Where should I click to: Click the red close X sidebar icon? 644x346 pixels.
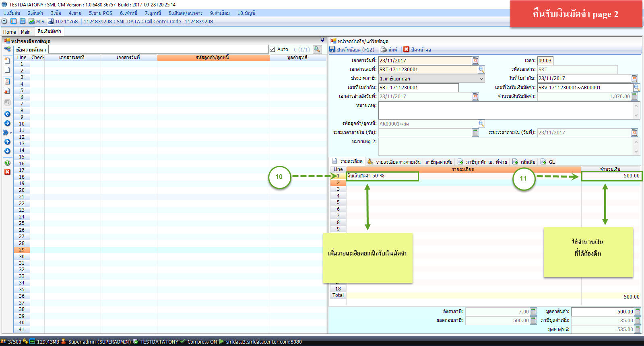pyautogui.click(x=7, y=172)
